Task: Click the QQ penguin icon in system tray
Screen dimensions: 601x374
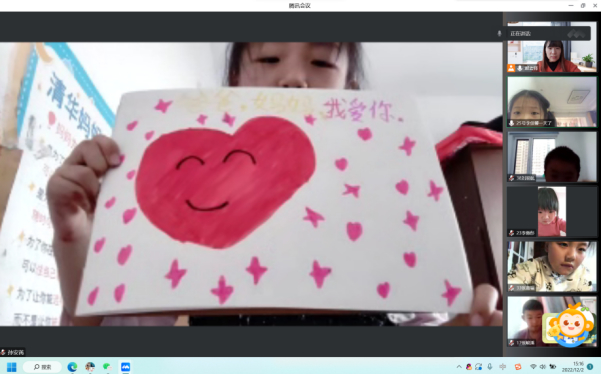Action: tap(469, 367)
